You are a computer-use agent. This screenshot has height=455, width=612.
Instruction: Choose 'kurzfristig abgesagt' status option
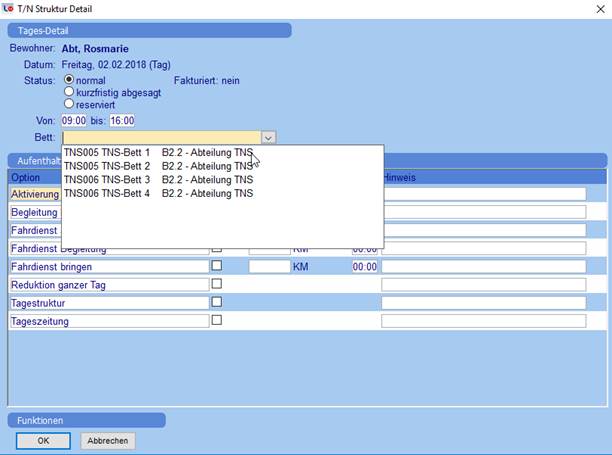point(69,92)
